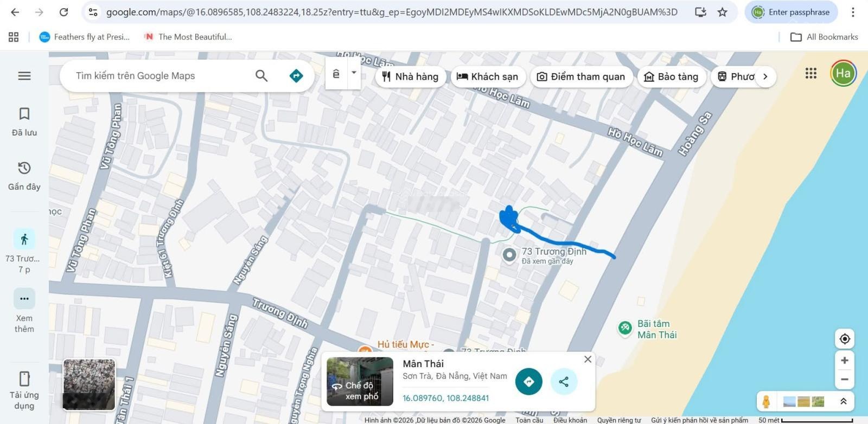Open directions from the Mân Thái card
This screenshot has height=424, width=868.
[528, 382]
